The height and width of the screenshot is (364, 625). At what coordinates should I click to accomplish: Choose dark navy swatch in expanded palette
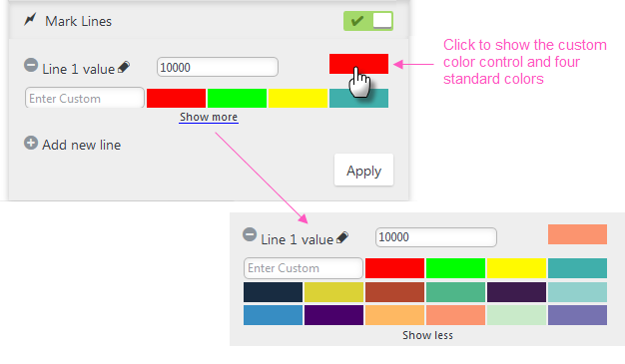click(x=273, y=292)
